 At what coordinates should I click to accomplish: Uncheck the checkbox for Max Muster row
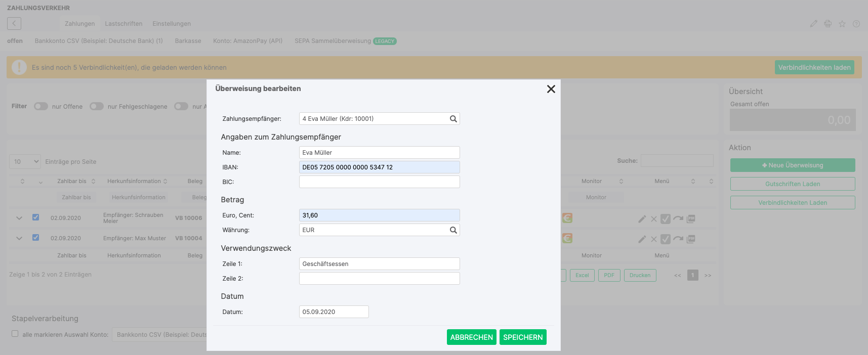tap(35, 237)
